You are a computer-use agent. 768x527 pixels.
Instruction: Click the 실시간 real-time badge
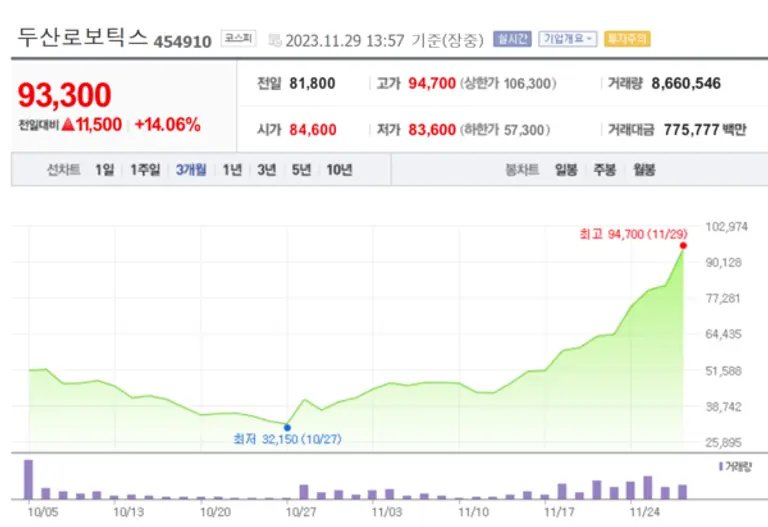[512, 39]
